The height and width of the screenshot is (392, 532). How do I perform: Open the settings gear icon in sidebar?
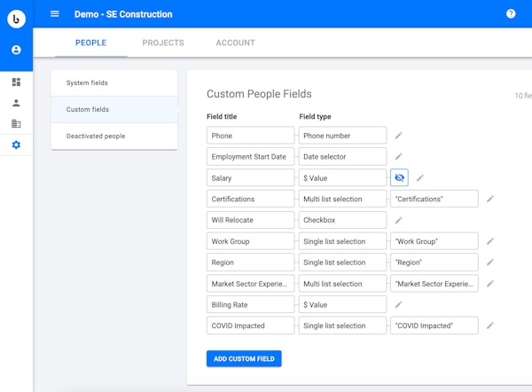point(16,145)
